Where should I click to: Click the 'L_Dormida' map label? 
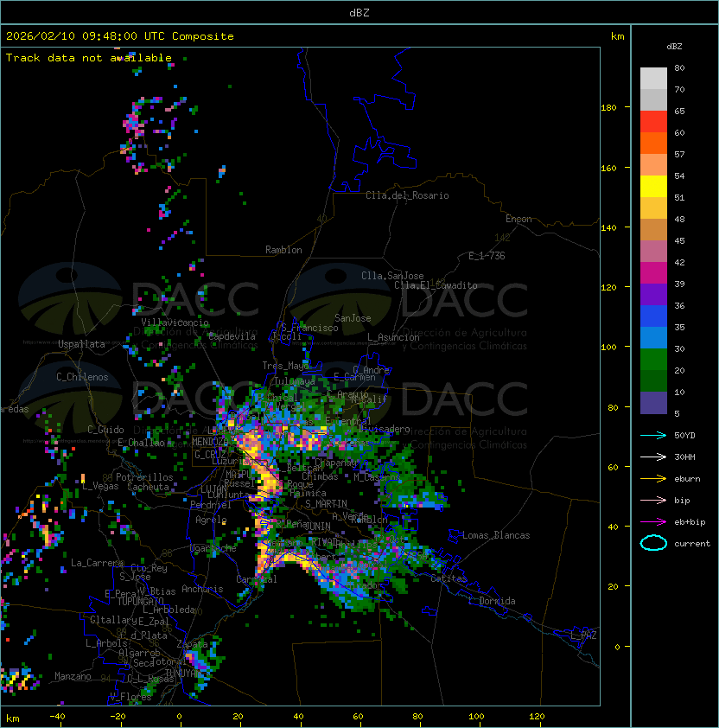492,601
